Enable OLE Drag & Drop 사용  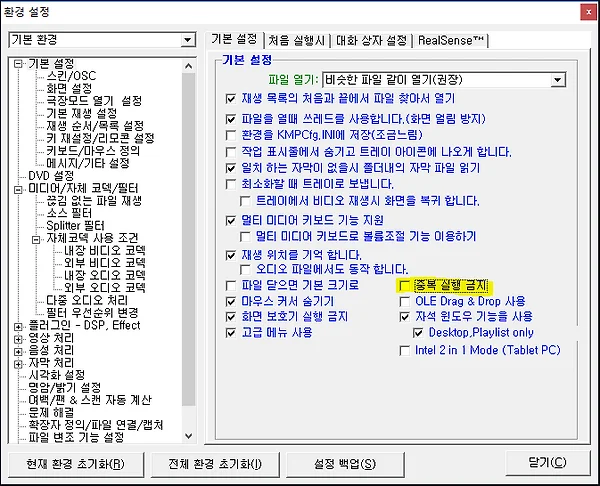coord(404,300)
